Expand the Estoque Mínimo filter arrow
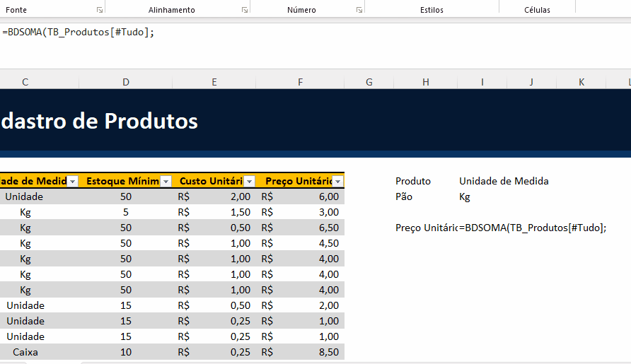631x364 pixels. pyautogui.click(x=166, y=182)
